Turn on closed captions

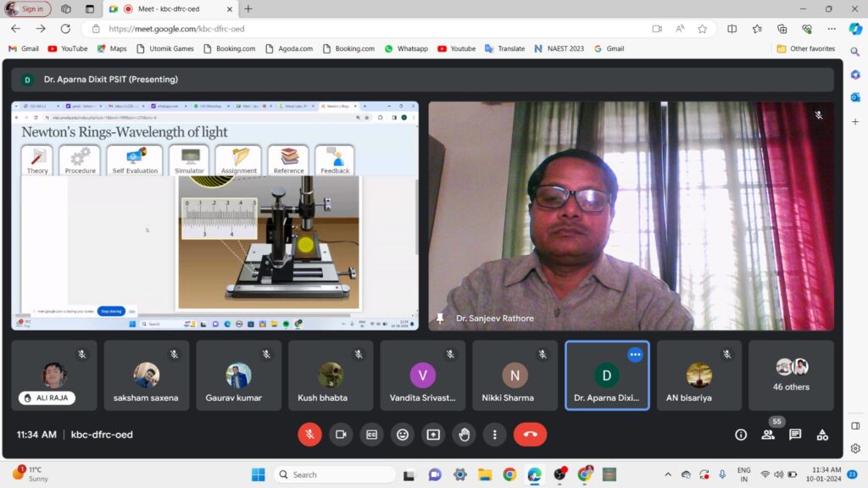tap(371, 435)
